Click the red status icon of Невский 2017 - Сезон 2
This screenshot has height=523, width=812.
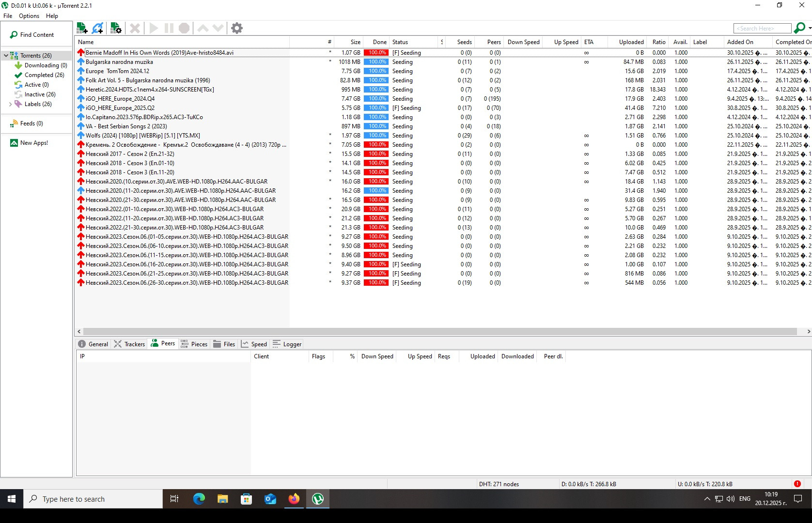[x=81, y=154]
